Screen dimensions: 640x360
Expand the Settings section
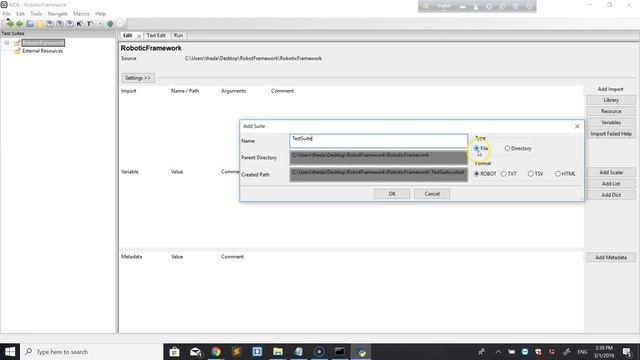(x=138, y=78)
